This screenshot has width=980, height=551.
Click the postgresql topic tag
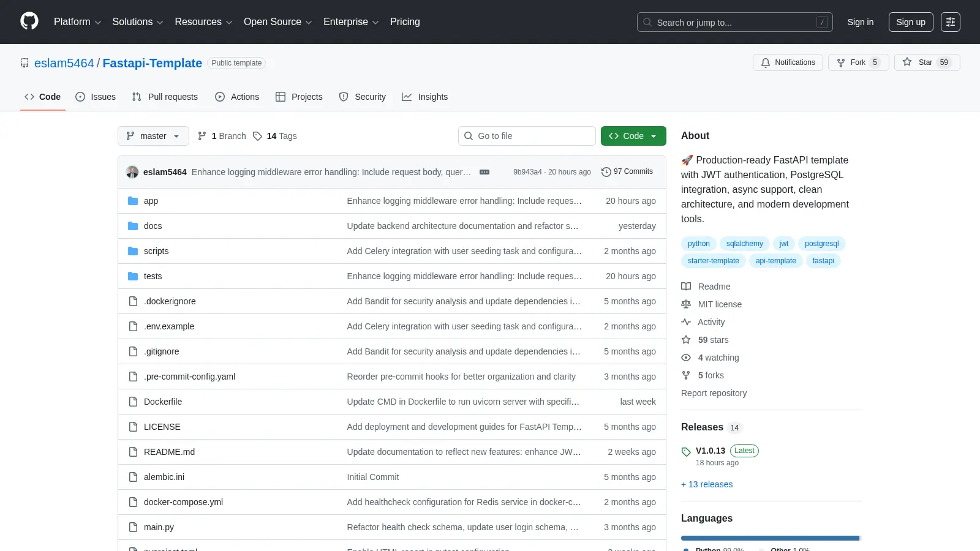coord(821,244)
